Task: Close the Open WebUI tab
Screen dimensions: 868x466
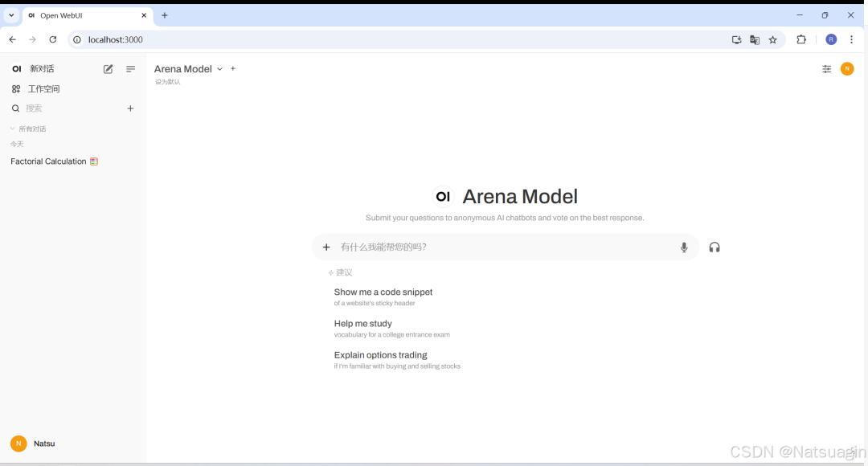Action: pos(144,15)
